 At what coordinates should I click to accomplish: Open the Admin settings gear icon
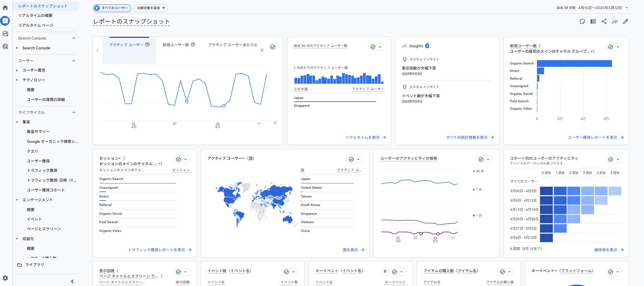point(5,278)
